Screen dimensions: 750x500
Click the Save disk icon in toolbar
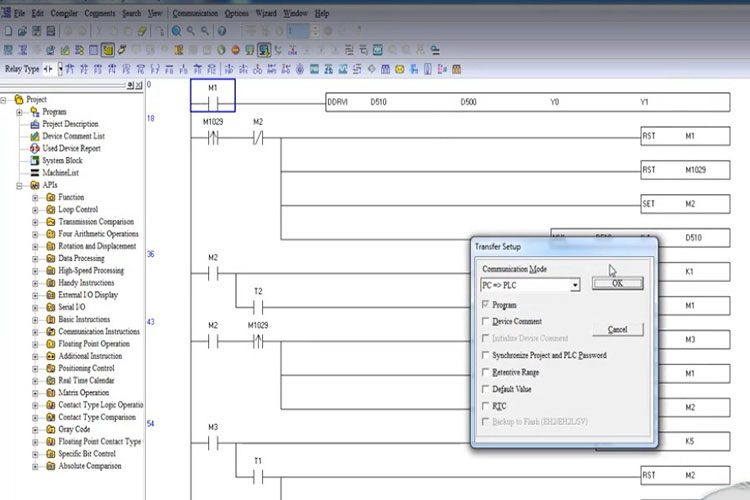(35, 31)
